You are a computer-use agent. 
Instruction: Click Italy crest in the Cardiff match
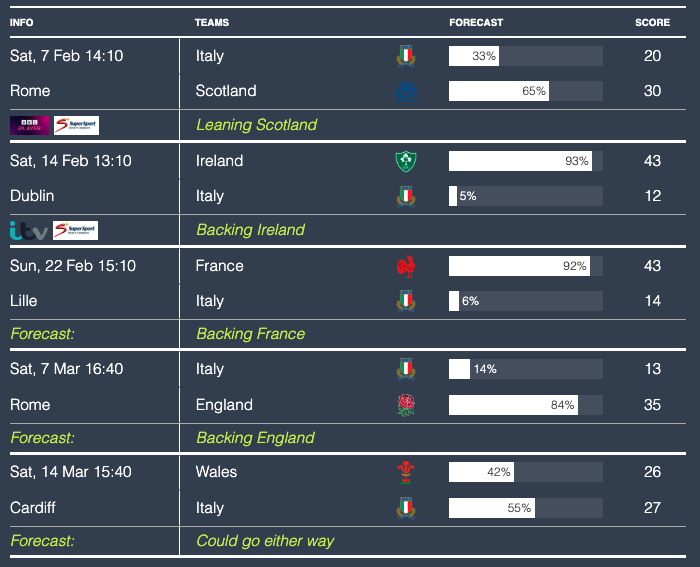[406, 508]
